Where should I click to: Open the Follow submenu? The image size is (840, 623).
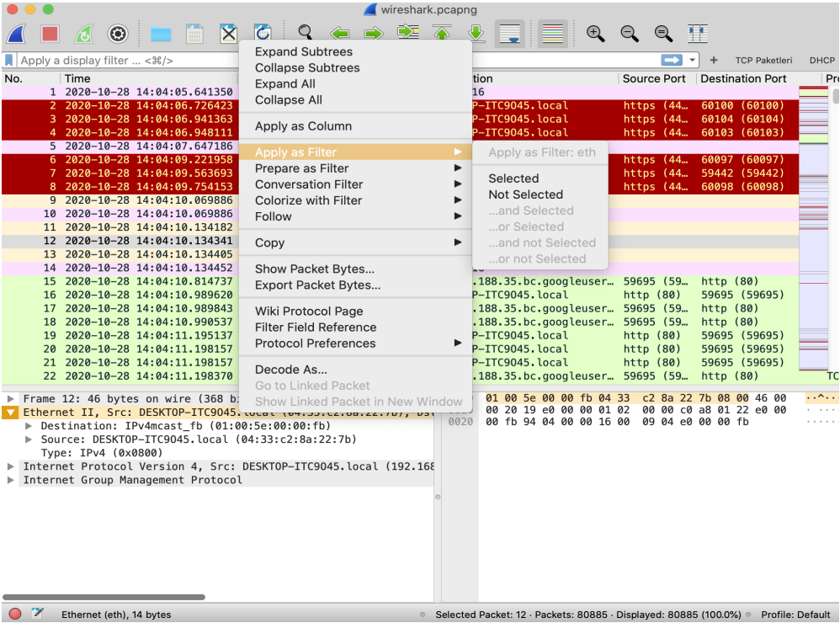pyautogui.click(x=356, y=216)
